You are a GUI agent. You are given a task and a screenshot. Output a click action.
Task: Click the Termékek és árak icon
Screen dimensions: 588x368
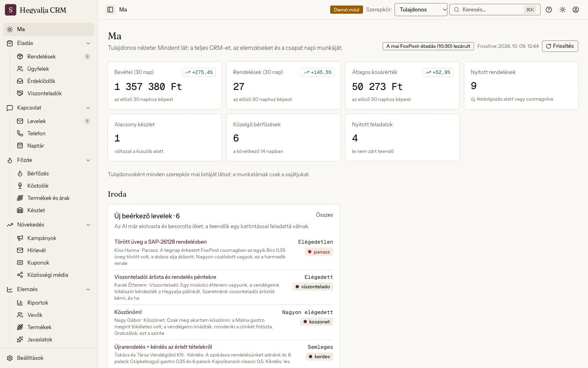(x=20, y=198)
